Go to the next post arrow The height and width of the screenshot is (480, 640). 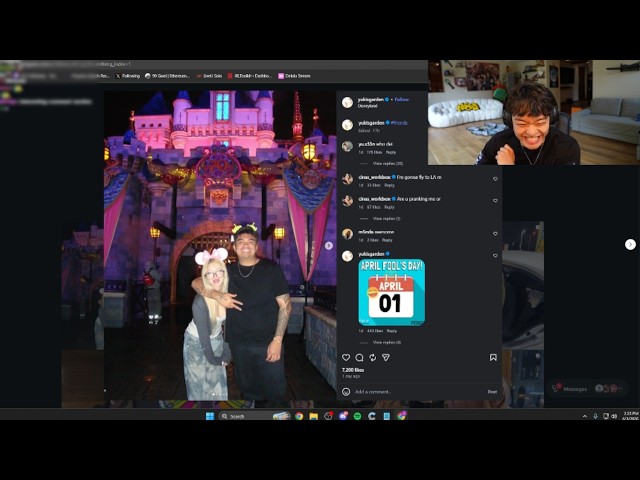pos(630,244)
